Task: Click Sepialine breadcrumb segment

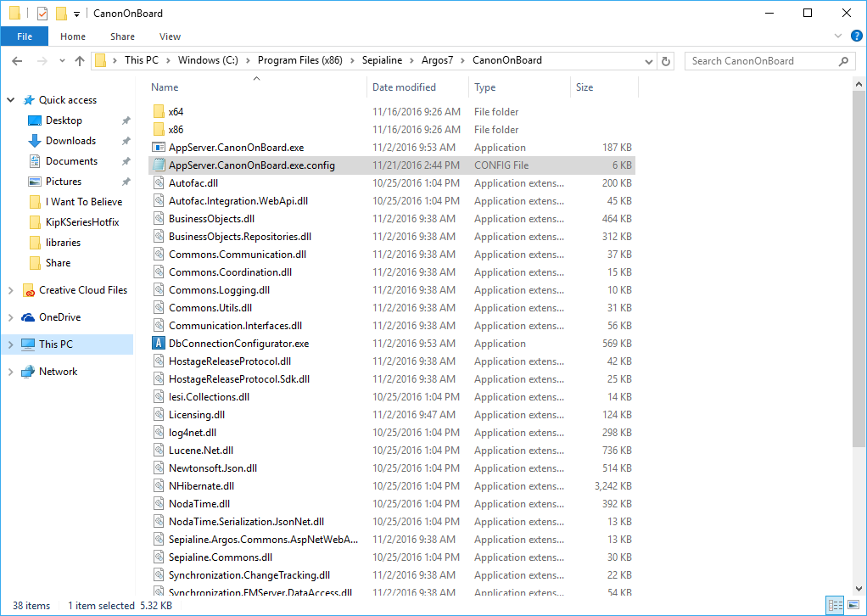Action: tap(382, 60)
